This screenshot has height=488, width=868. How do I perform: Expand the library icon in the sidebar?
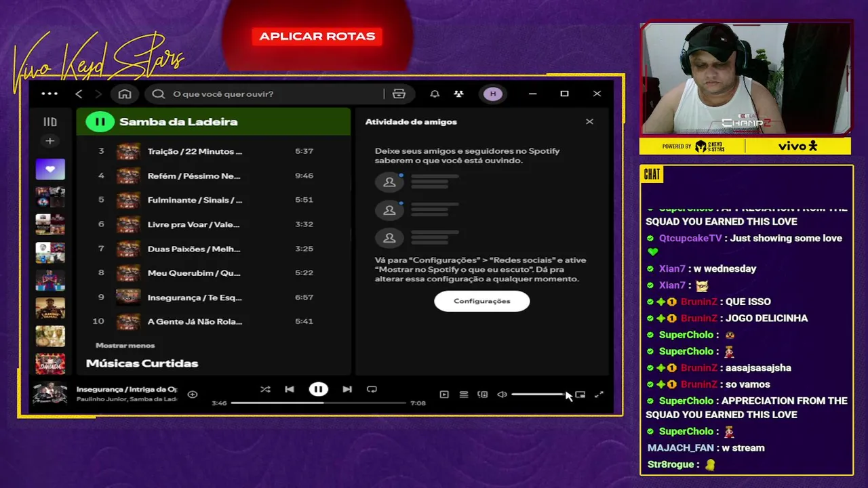(50, 122)
